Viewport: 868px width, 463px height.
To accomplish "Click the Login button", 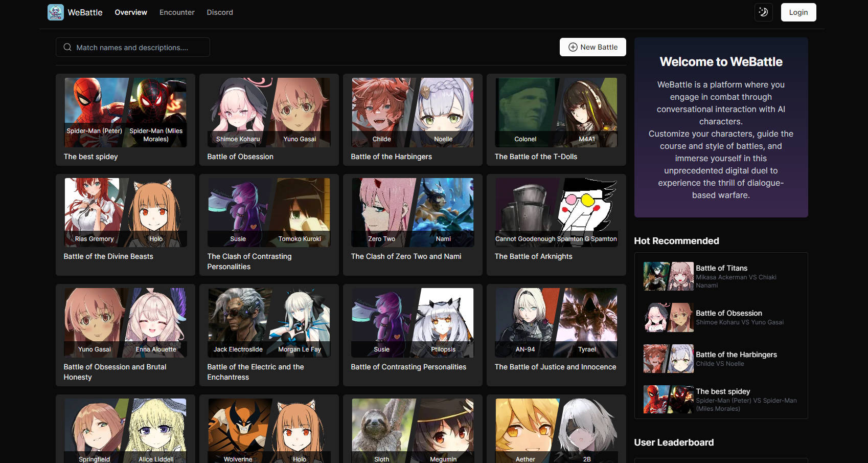I will point(798,12).
